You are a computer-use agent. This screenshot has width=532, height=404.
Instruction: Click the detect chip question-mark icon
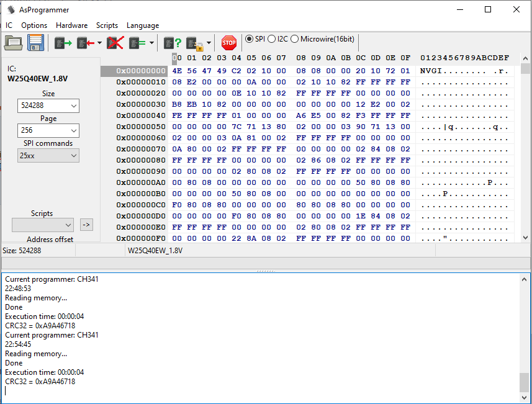click(x=173, y=43)
